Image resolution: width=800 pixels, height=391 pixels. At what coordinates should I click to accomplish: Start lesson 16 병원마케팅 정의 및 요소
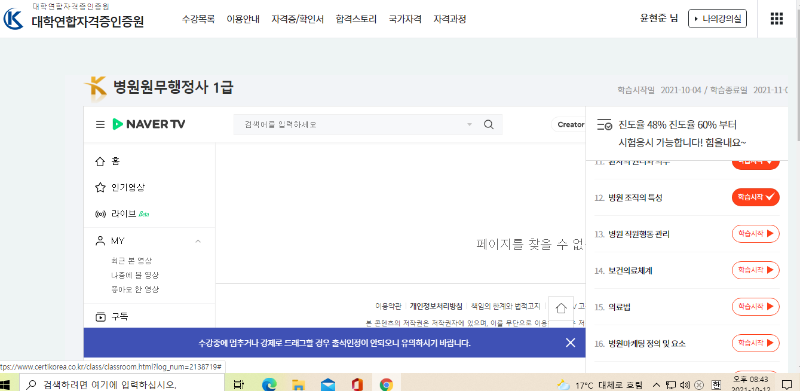[x=756, y=343]
